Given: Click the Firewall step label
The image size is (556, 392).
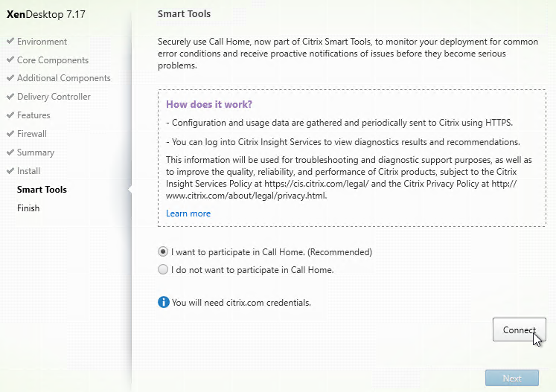Looking at the screenshot, I should click(x=32, y=134).
